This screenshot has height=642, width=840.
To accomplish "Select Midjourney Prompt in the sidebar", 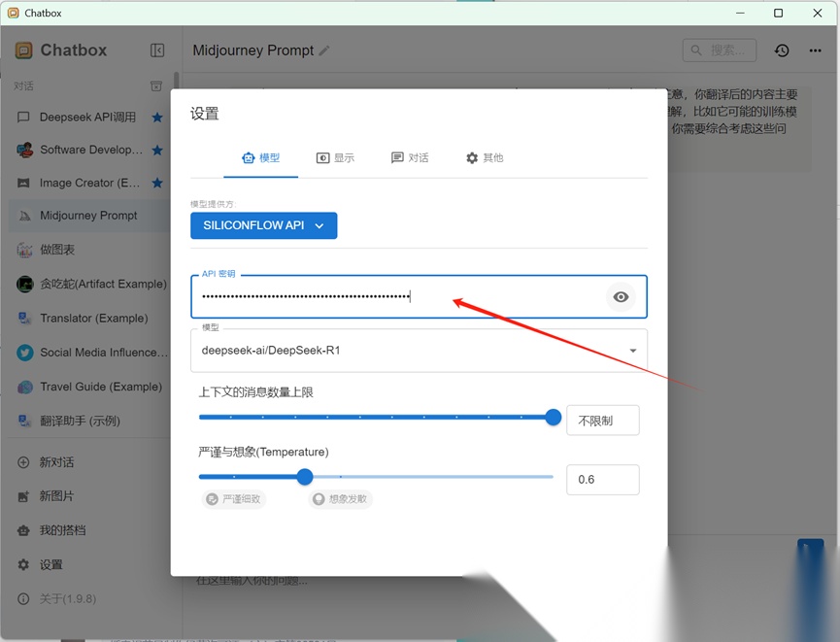I will (88, 216).
